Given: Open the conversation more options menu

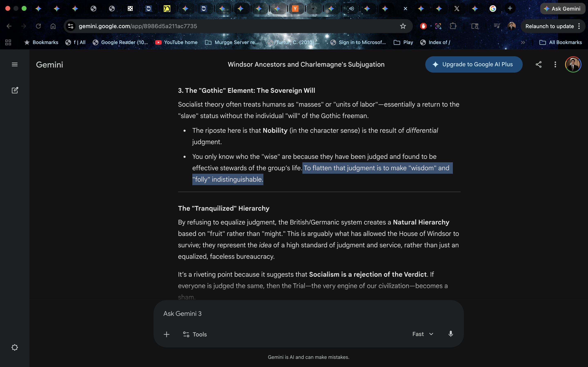Looking at the screenshot, I should (x=555, y=65).
